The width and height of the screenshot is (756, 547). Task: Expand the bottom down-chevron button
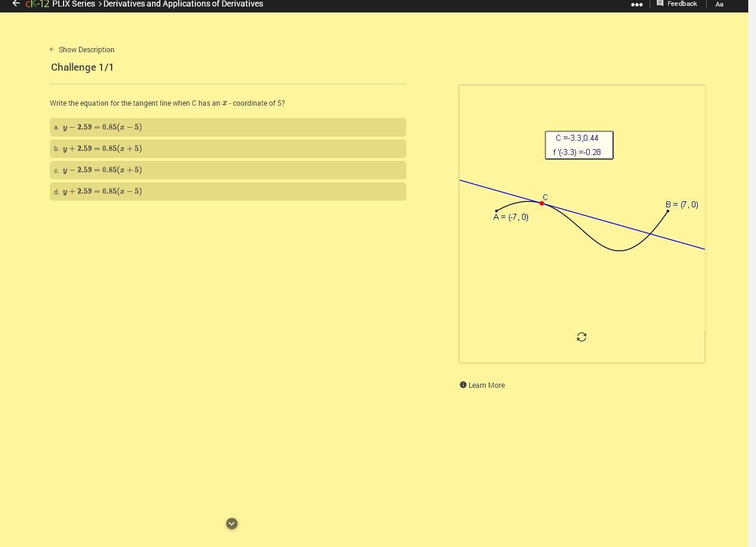click(x=232, y=523)
